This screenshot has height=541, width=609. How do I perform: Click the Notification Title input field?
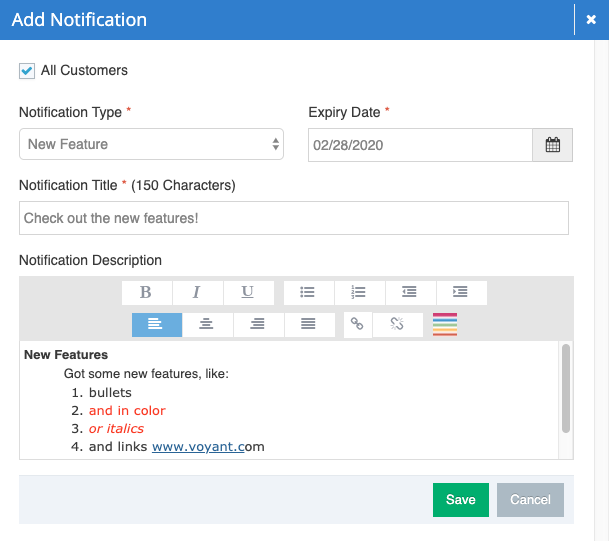click(x=293, y=218)
